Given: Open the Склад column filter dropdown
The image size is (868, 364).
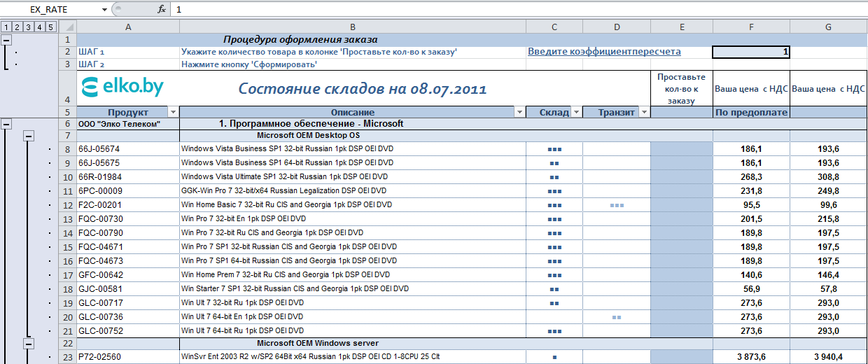Looking at the screenshot, I should (x=576, y=112).
